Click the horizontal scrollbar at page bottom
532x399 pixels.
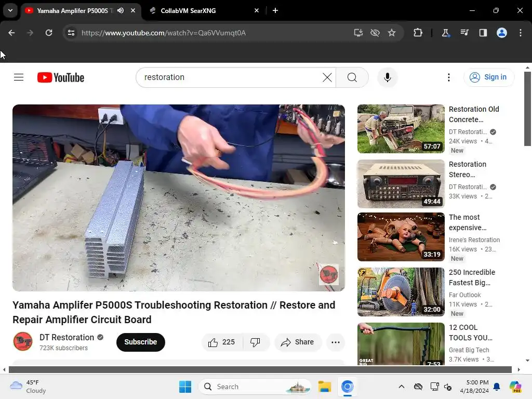click(260, 369)
